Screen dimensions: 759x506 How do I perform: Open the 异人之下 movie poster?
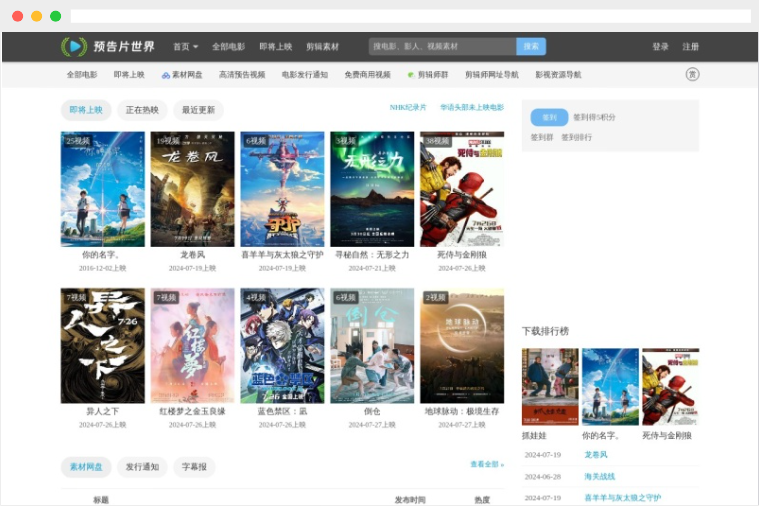[103, 346]
